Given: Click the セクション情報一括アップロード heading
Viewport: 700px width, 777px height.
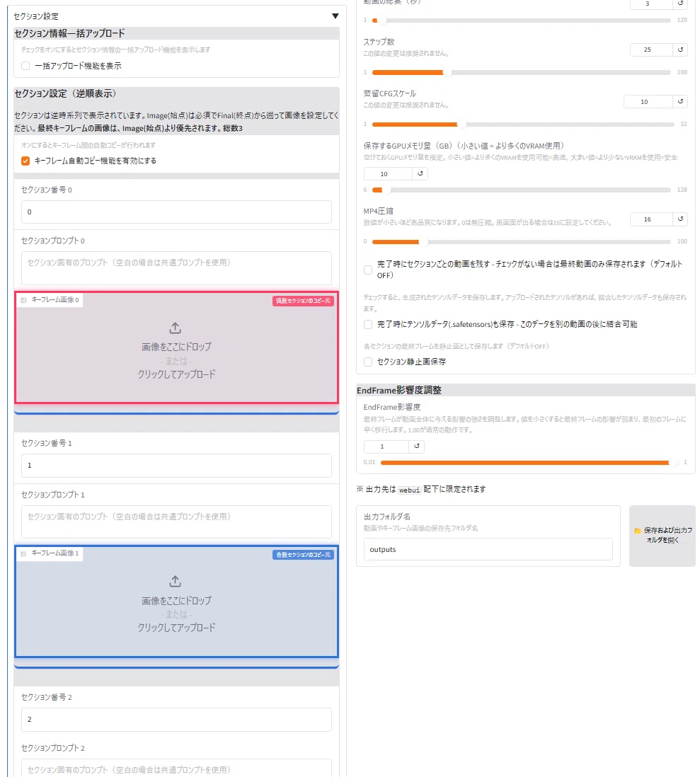Looking at the screenshot, I should coord(69,33).
